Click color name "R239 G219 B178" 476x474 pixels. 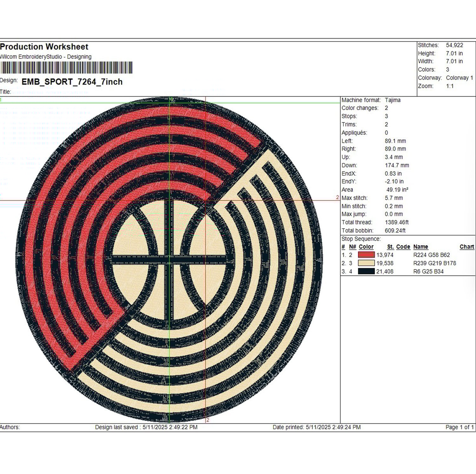coord(435,263)
